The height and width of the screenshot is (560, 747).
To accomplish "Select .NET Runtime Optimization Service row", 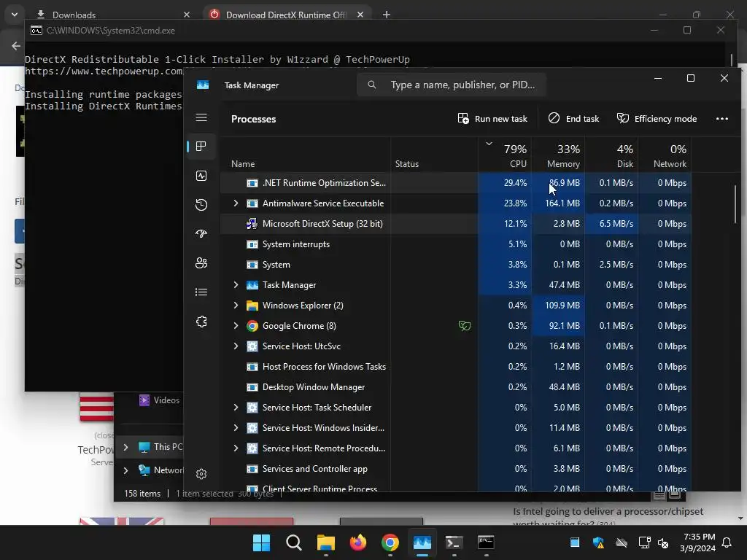I will tap(456, 183).
